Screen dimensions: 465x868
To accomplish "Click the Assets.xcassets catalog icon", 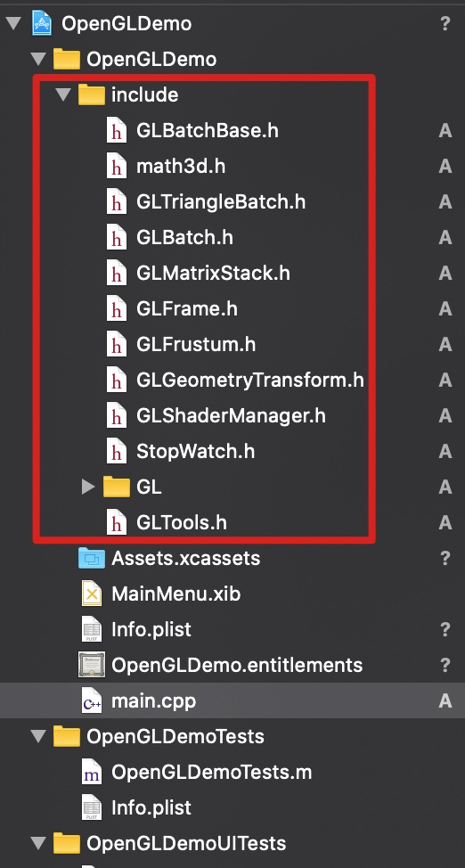I will point(92,558).
